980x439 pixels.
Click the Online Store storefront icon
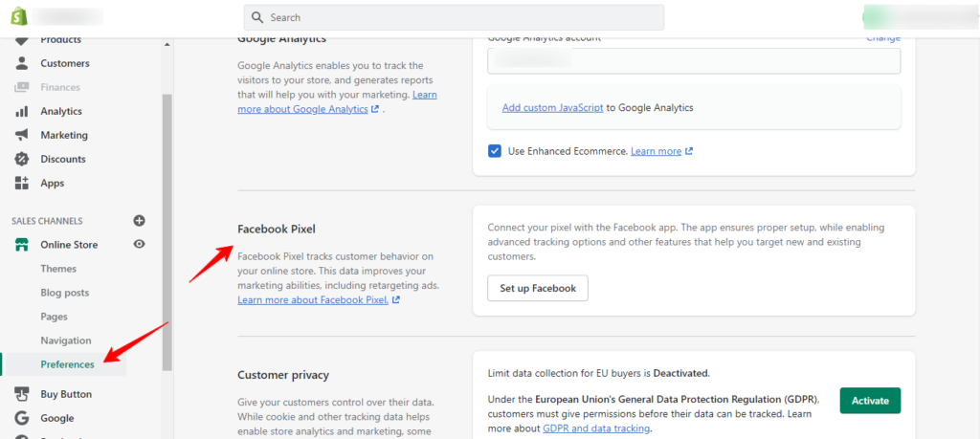(x=22, y=245)
